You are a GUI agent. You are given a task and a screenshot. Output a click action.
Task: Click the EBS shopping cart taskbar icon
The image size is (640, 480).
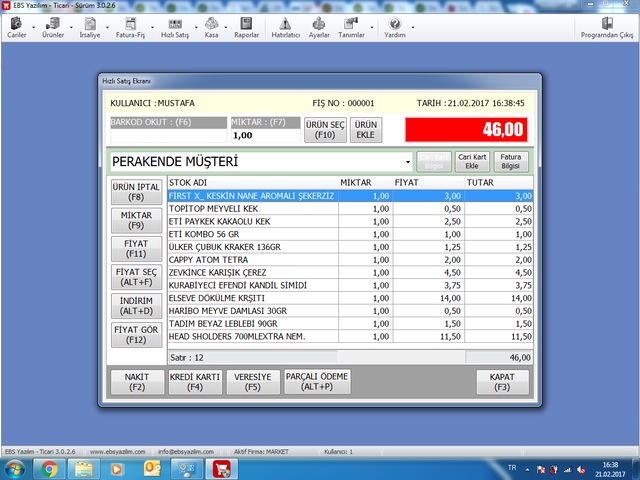pyautogui.click(x=222, y=469)
